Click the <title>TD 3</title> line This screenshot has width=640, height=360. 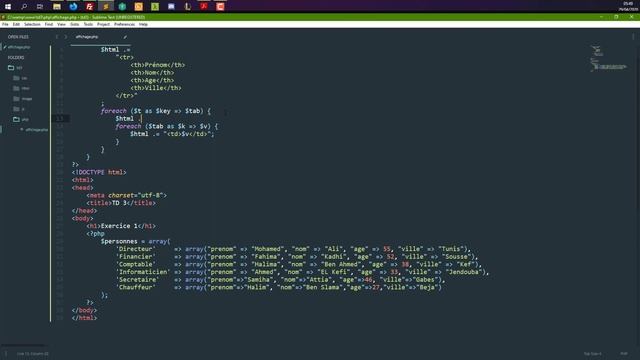tap(121, 203)
